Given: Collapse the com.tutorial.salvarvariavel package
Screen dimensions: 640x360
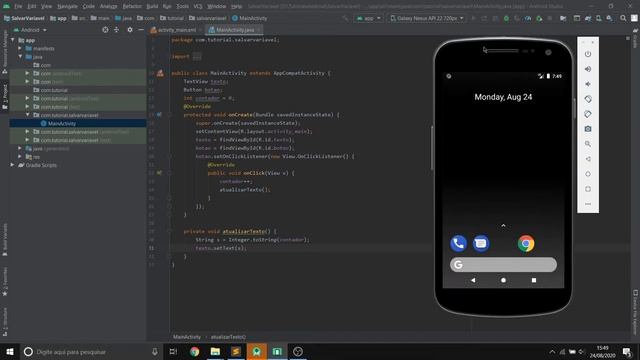Looking at the screenshot, I should click(27, 115).
